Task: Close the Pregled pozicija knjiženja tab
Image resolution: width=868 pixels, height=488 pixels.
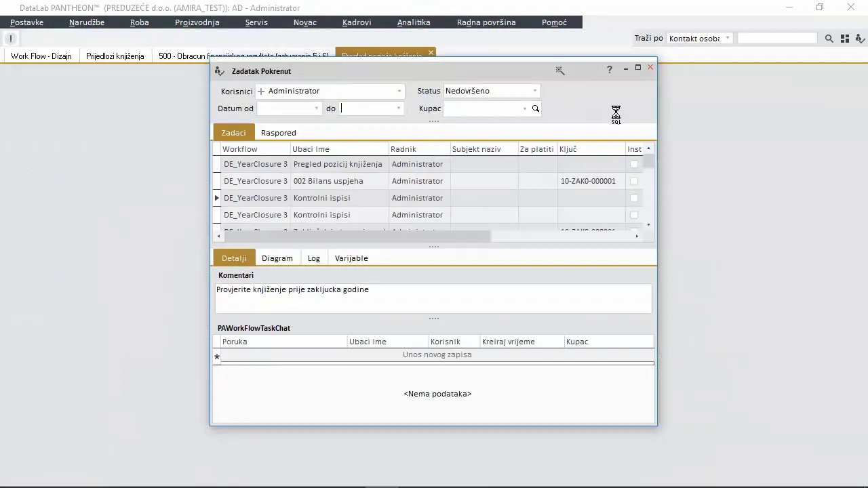Action: click(x=431, y=52)
